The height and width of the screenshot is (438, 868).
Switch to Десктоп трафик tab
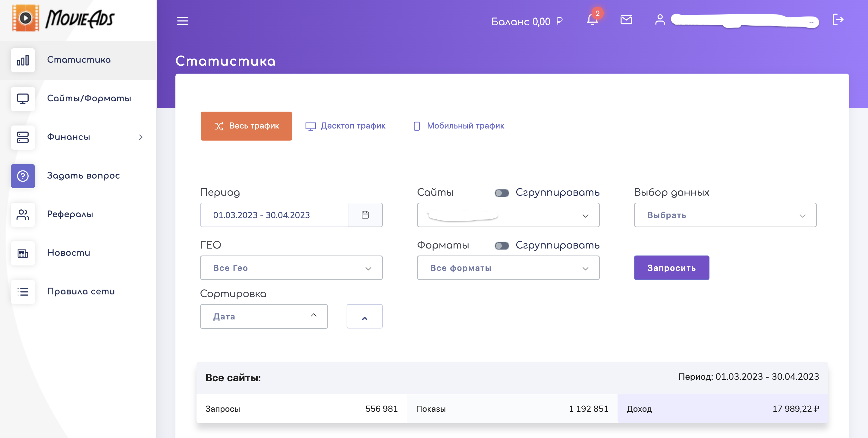click(345, 126)
